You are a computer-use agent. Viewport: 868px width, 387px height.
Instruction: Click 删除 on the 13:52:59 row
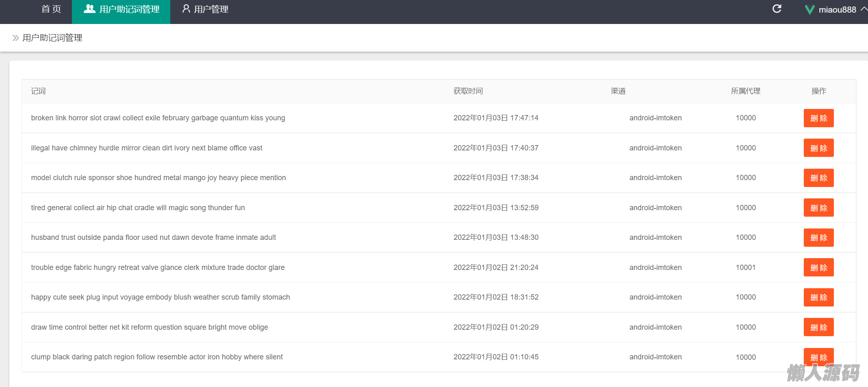coord(818,208)
